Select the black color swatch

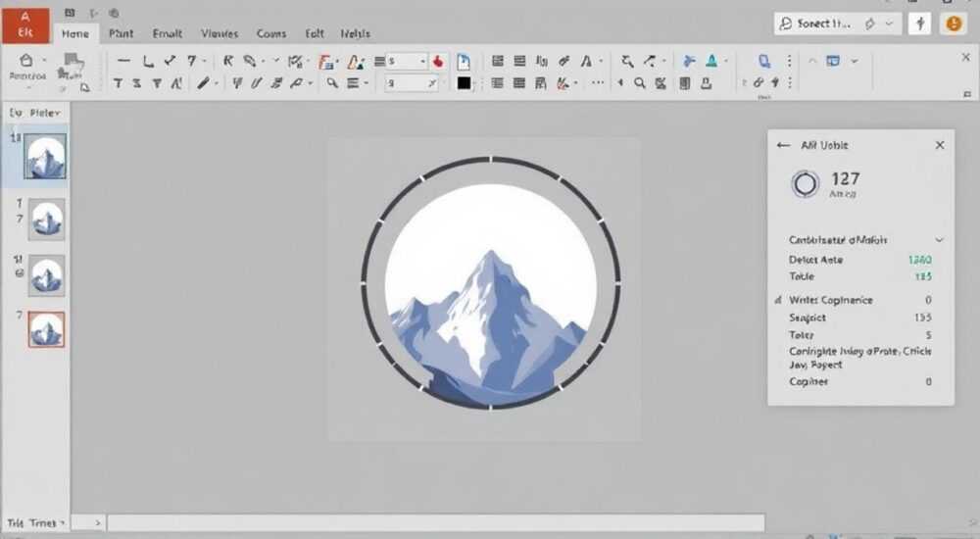point(464,83)
